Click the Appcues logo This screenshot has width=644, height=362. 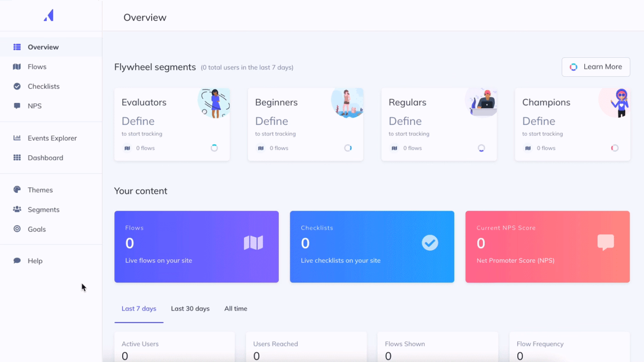click(x=49, y=15)
